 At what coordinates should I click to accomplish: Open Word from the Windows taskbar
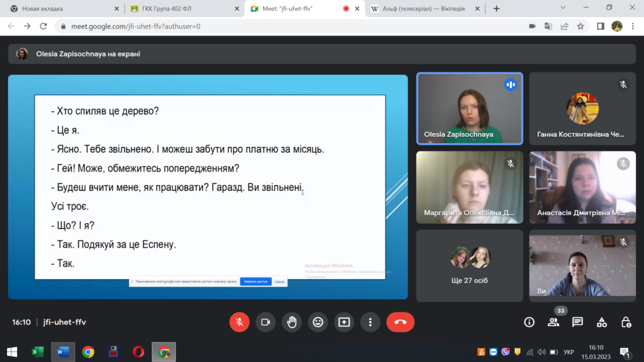tap(63, 352)
